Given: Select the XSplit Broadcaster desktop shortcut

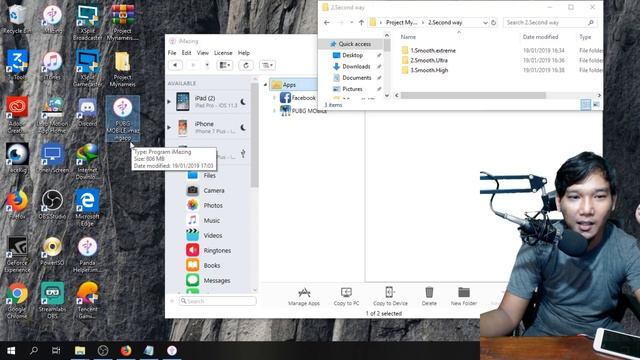Looking at the screenshot, I should [x=87, y=23].
